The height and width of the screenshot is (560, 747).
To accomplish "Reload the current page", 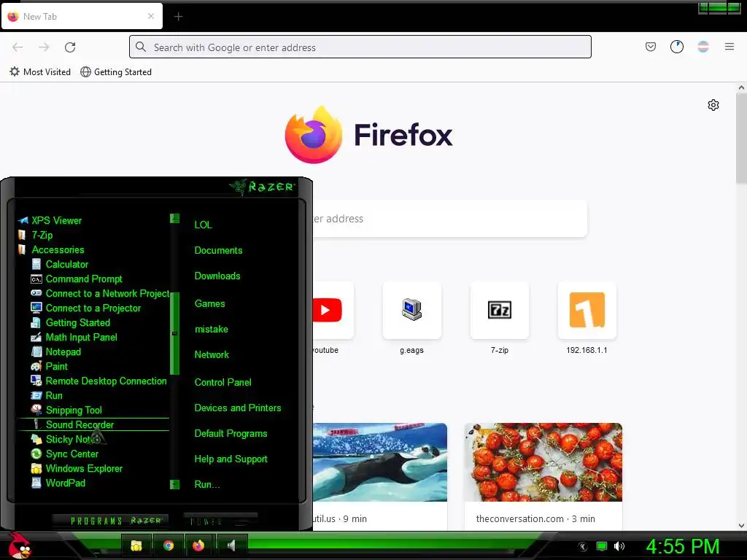I will (x=70, y=47).
